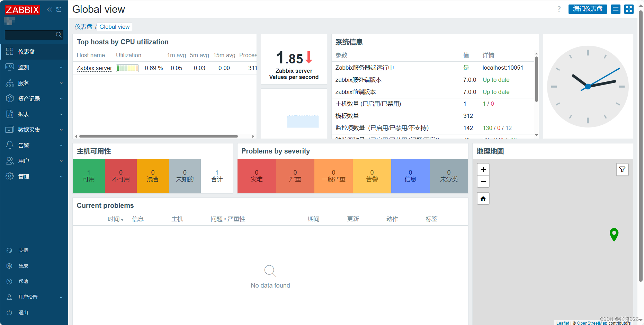Expand the 用户 menu chevron
The height and width of the screenshot is (325, 644).
coord(61,161)
